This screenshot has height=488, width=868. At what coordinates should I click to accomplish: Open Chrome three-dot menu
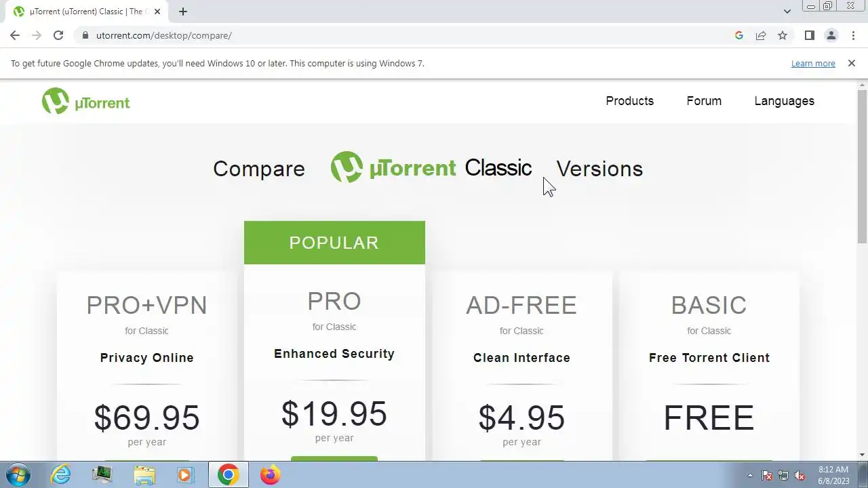pyautogui.click(x=853, y=35)
